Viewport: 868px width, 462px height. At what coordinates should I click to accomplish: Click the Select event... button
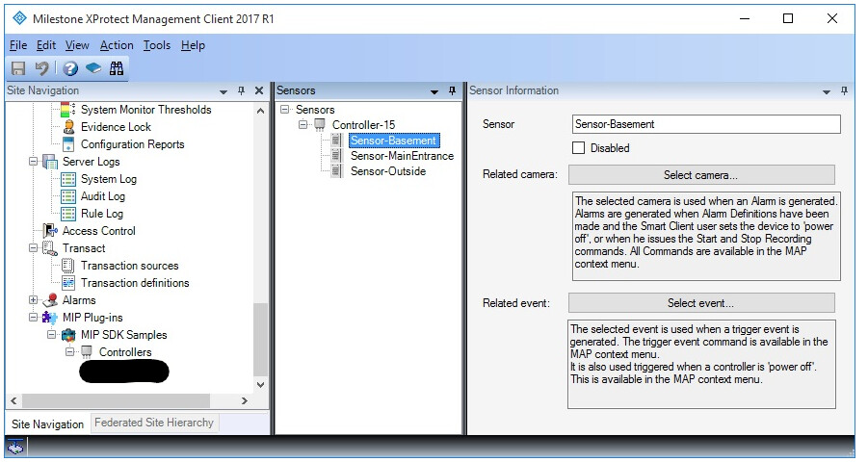(701, 303)
